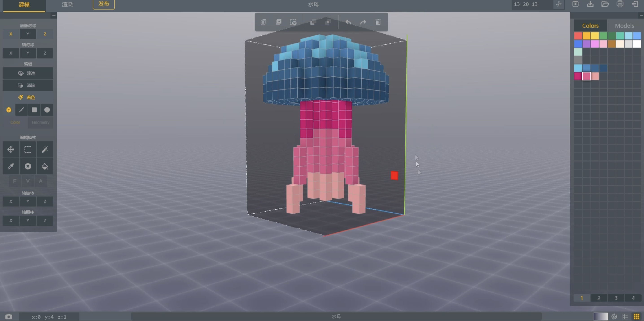Click the 水母 name bar at bottom
This screenshot has height=321, width=644.
336,317
